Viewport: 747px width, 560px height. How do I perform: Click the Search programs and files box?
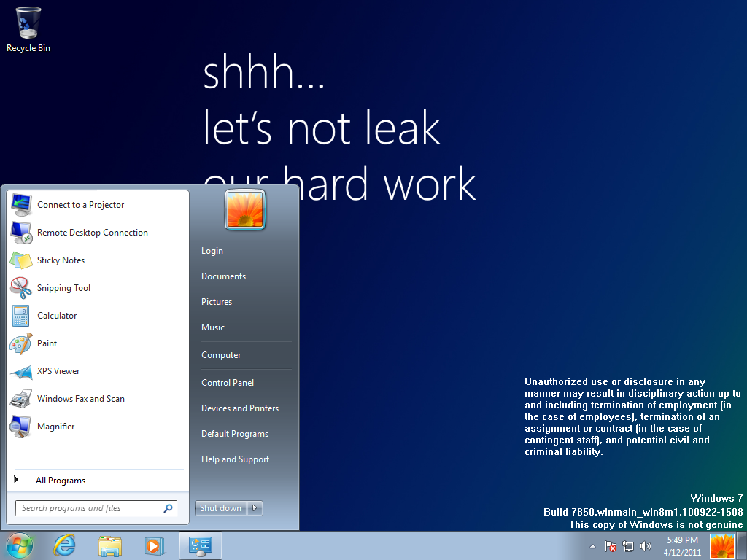pos(88,508)
